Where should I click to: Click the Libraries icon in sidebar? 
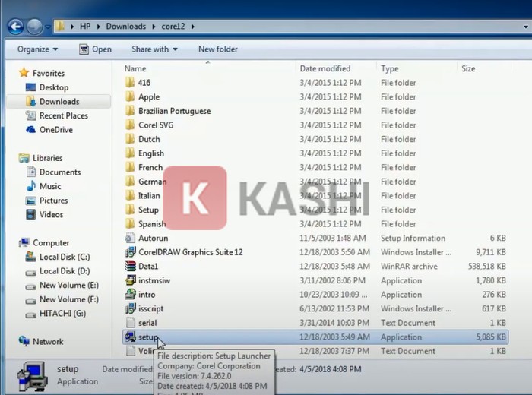coord(24,158)
